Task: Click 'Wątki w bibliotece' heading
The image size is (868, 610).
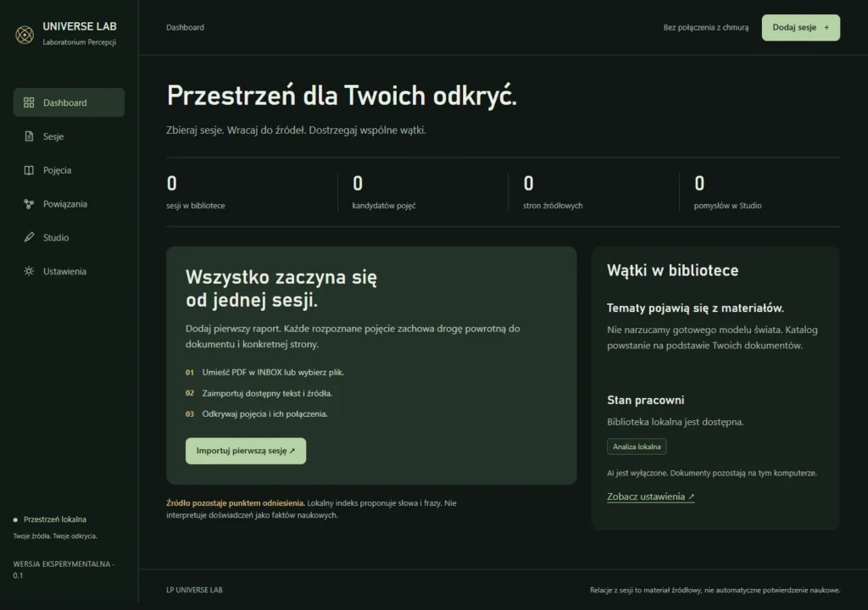Action: point(672,270)
